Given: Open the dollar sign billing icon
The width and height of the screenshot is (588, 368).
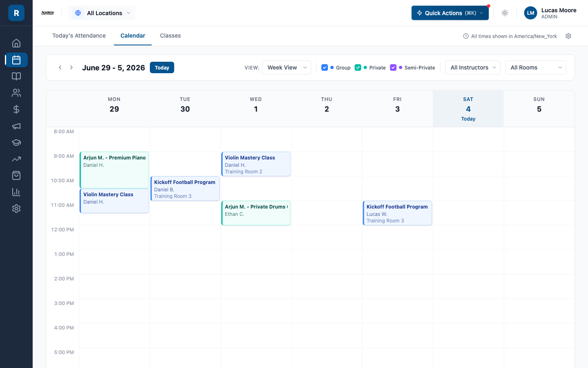Looking at the screenshot, I should tap(16, 109).
